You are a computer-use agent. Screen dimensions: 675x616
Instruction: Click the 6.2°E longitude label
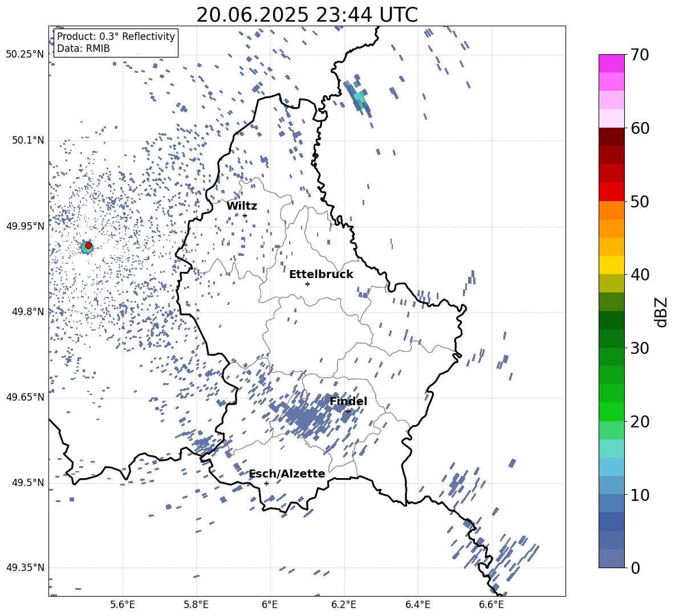click(x=344, y=605)
